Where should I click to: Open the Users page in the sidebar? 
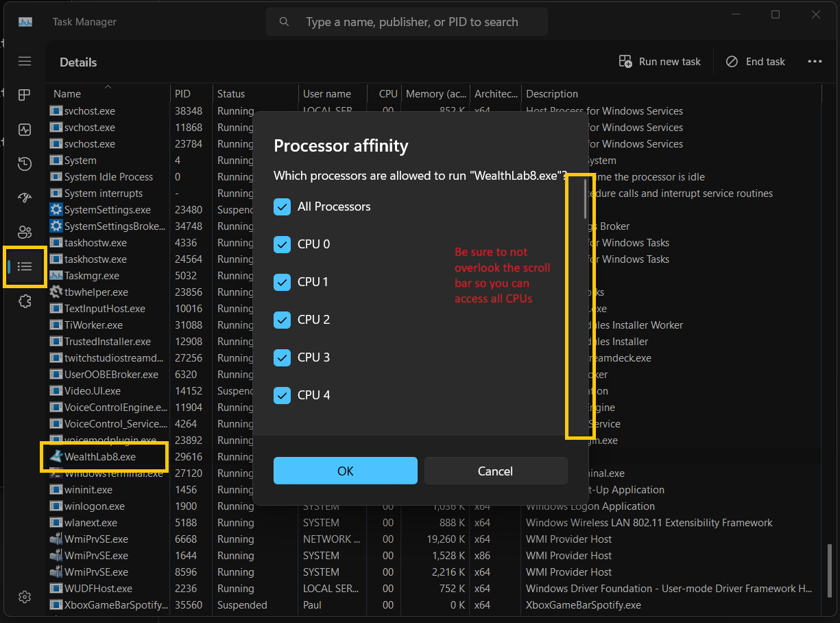[x=25, y=232]
